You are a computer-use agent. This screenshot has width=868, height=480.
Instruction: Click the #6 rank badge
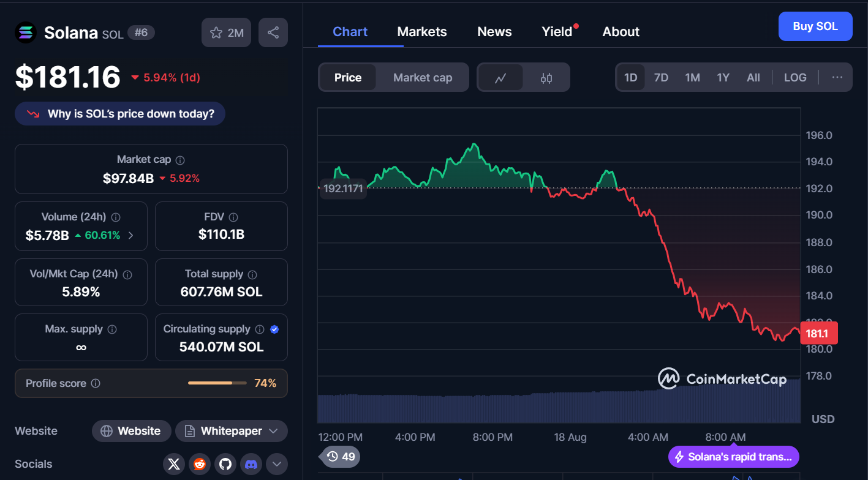point(141,32)
